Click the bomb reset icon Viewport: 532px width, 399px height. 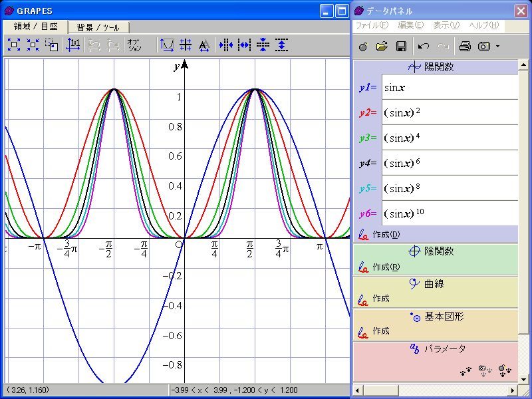tap(362, 47)
